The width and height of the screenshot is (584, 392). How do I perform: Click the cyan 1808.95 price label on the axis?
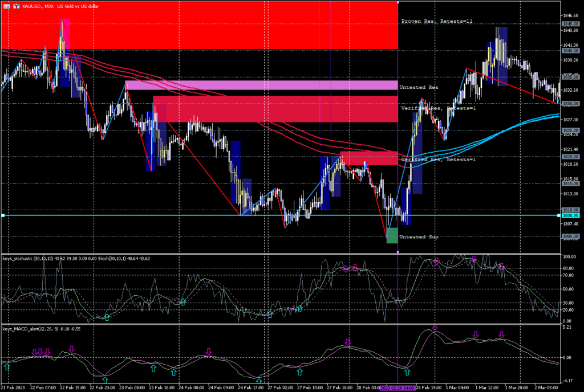[570, 216]
